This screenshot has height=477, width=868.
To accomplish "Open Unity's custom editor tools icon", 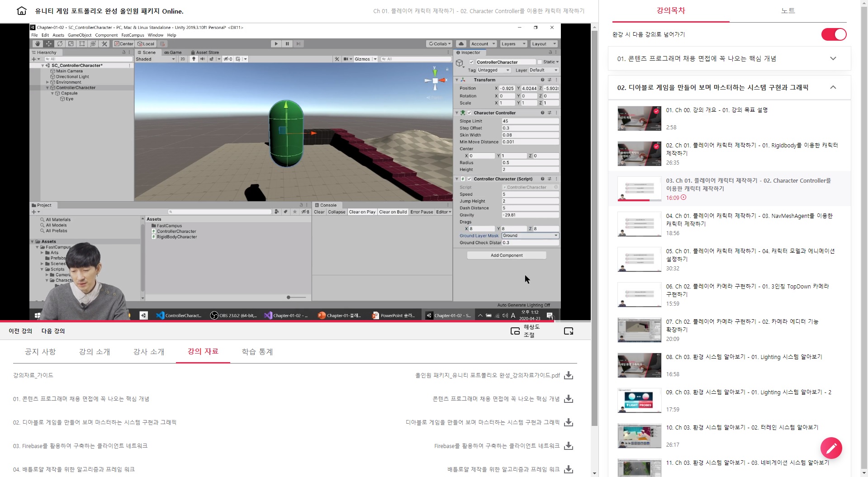I will tap(104, 44).
